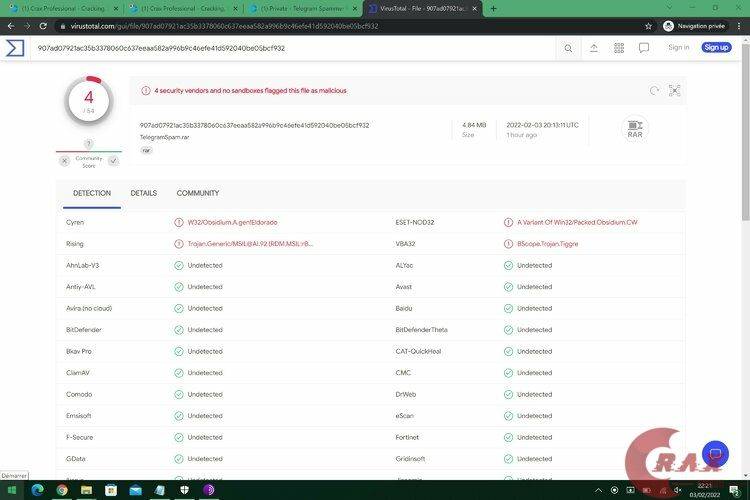750x500 pixels.
Task: Switch to second Crax Professional browser tab
Action: pyautogui.click(x=183, y=8)
